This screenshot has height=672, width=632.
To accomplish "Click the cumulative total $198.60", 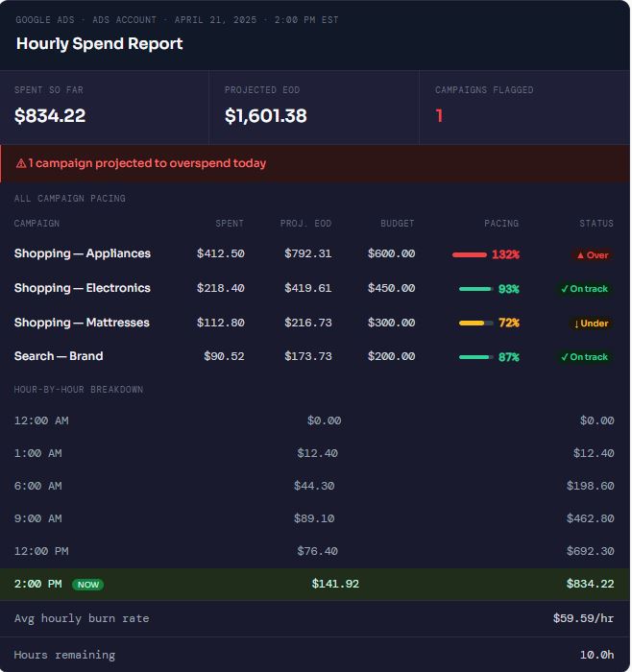I will [590, 486].
